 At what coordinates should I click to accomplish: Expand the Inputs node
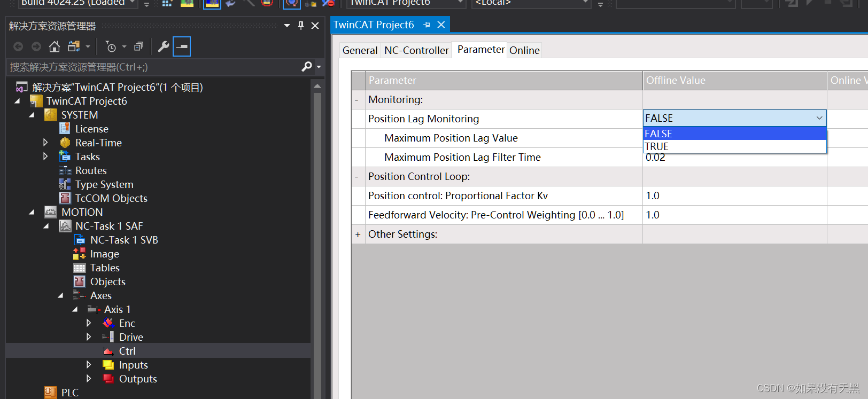point(89,365)
